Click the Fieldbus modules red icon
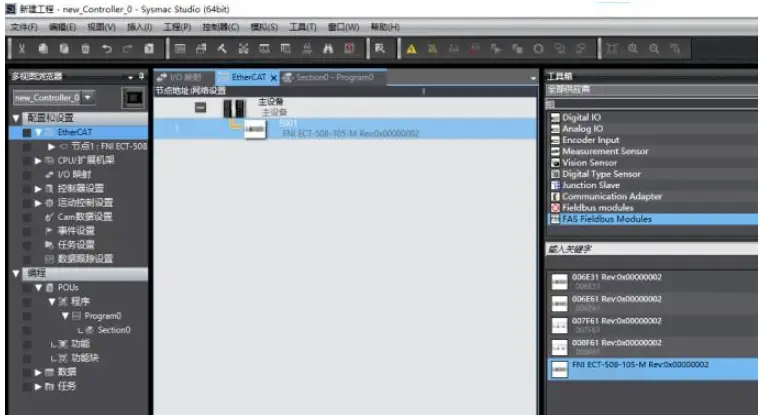The width and height of the screenshot is (770, 419). [555, 208]
